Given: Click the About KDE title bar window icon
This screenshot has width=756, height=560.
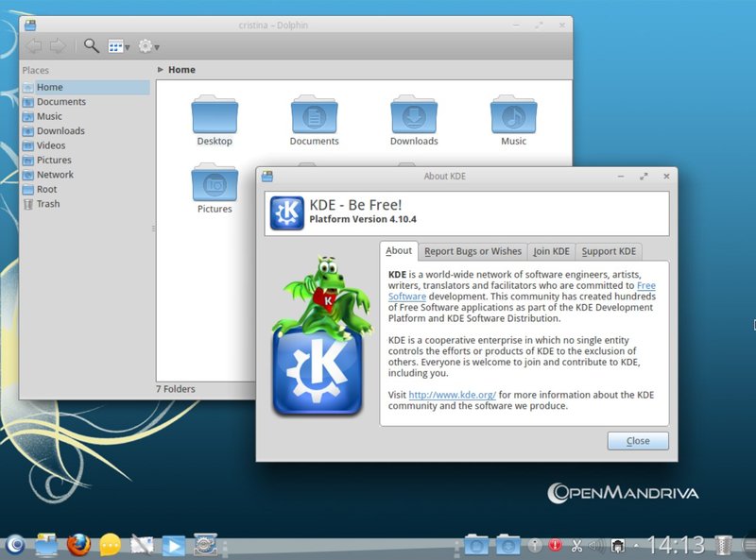Looking at the screenshot, I should (x=267, y=177).
